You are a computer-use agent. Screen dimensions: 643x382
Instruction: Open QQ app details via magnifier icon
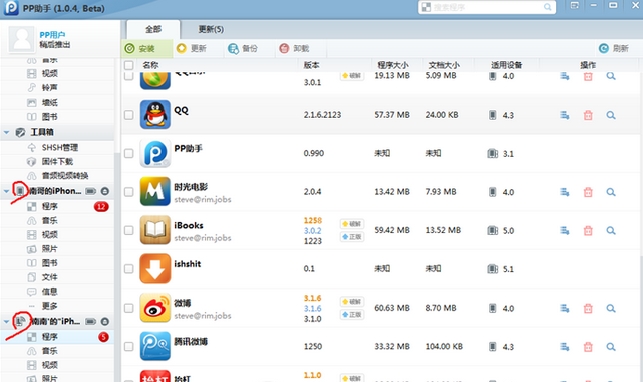pyautogui.click(x=611, y=115)
